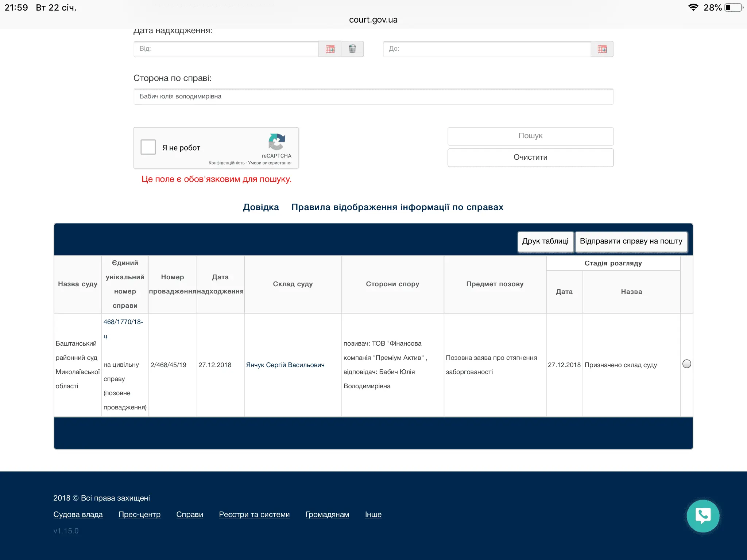
Task: Open the 'Від' date calendar picker
Action: tap(330, 49)
